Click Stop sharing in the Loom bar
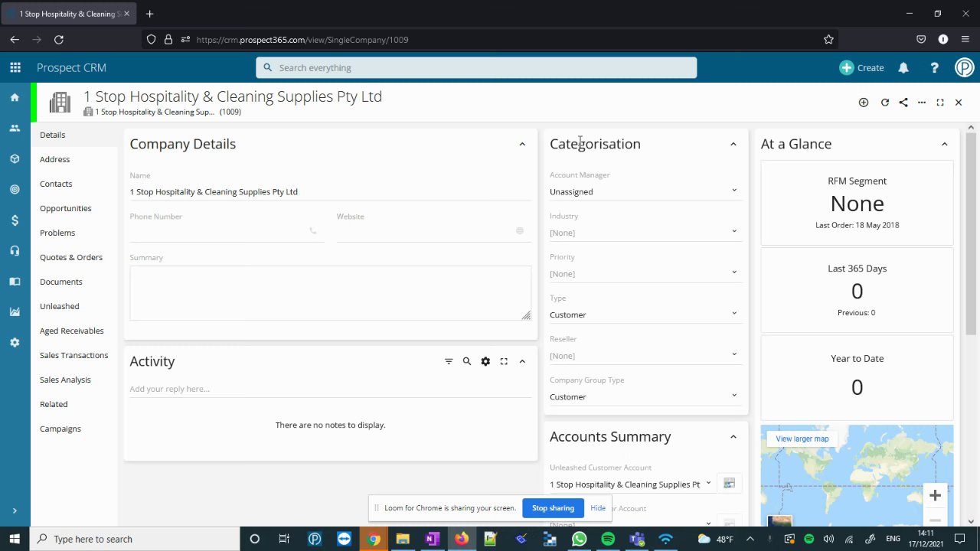Screen dimensions: 980x551 click(553, 507)
